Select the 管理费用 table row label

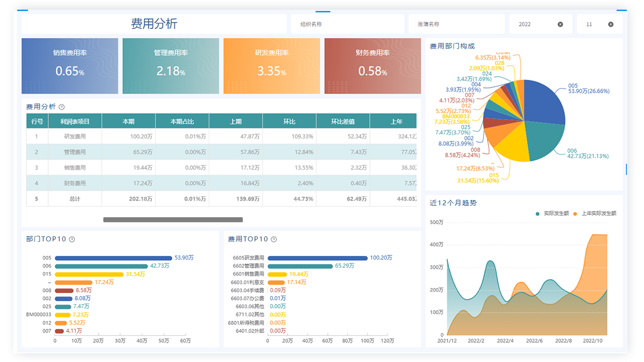(75, 152)
